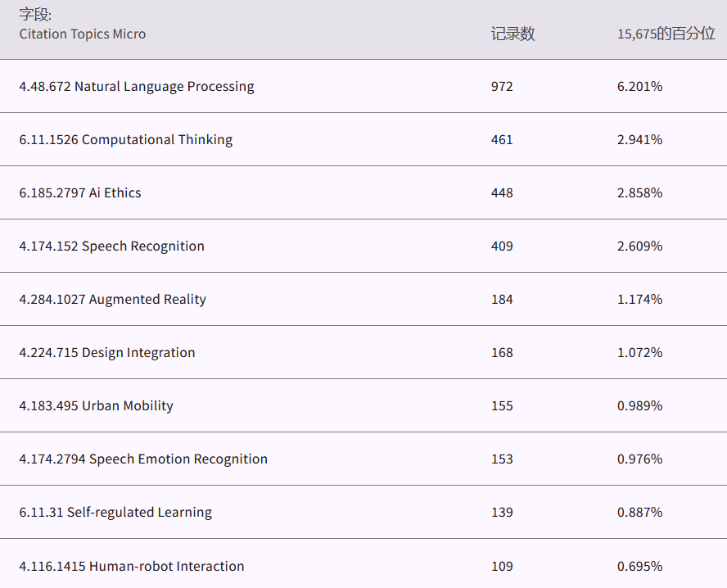Click the Urban Mobility topic
This screenshot has width=727, height=588.
pos(97,405)
